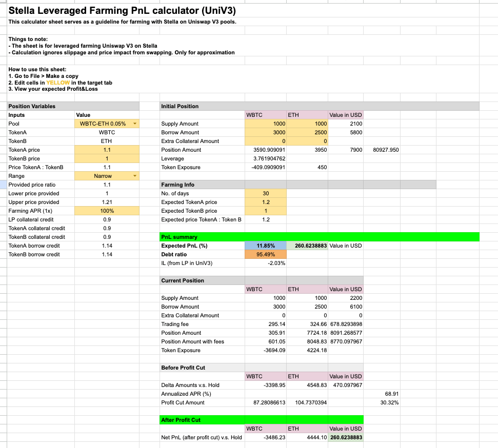Select Upper price provided value 1.21
Viewport: 498px width, 448px height.
click(x=107, y=202)
